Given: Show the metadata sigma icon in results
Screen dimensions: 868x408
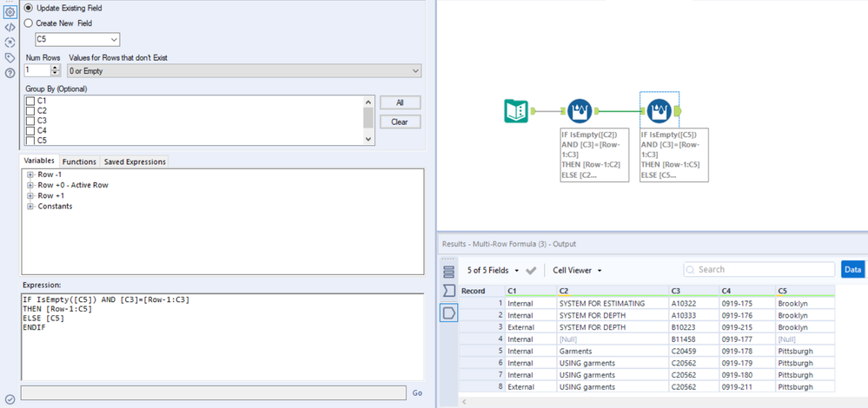Looking at the screenshot, I should (449, 292).
